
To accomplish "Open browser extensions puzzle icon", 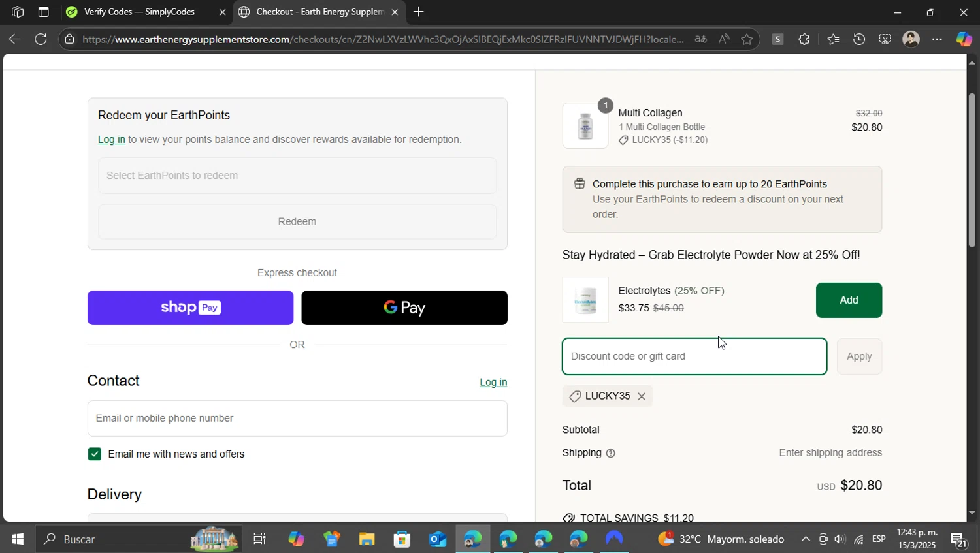I will (804, 39).
